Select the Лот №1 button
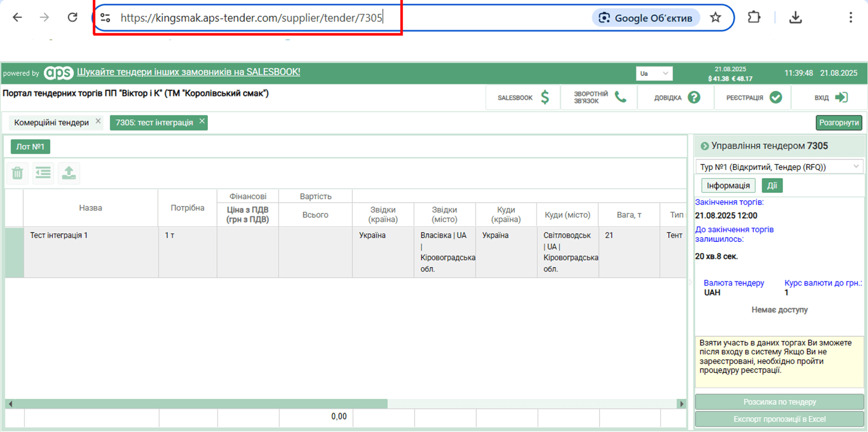868x432 pixels. click(x=30, y=146)
